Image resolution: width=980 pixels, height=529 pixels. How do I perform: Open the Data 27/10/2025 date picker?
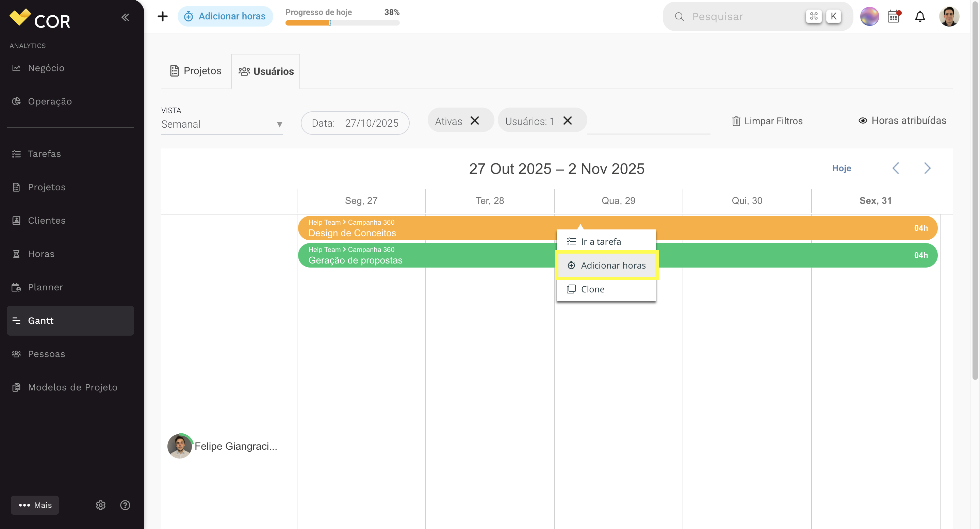click(355, 123)
